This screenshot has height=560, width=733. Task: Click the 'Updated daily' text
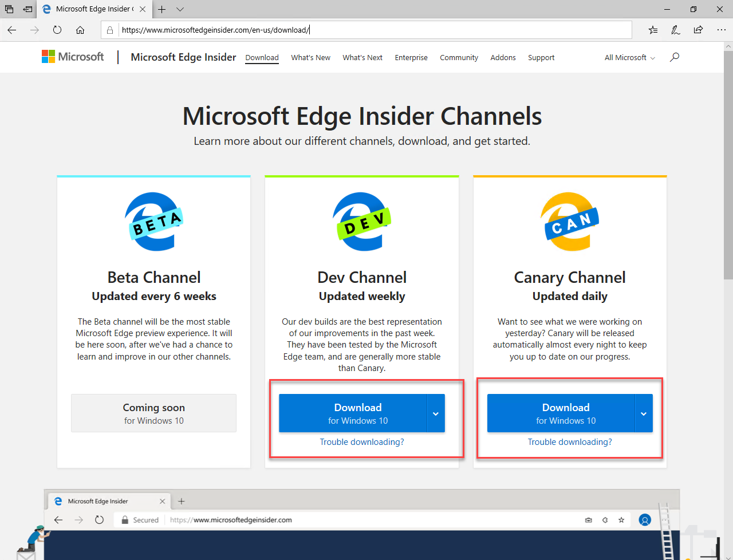[x=570, y=297]
